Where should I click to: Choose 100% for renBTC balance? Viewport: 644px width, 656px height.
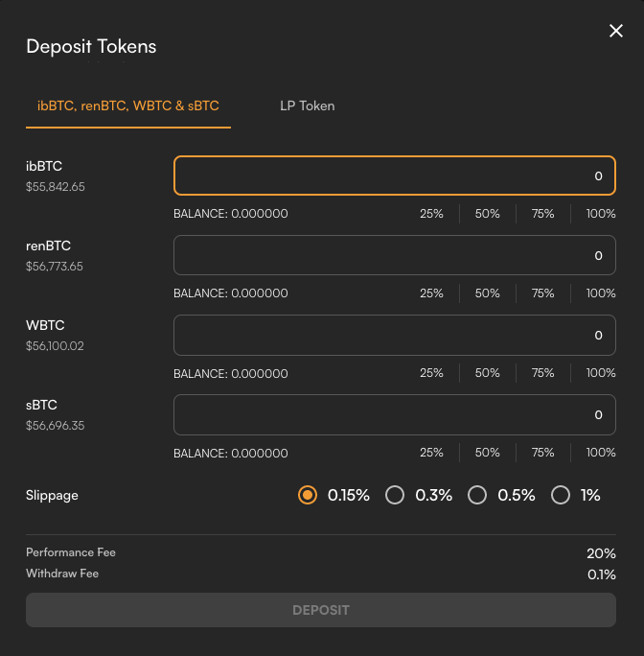(x=601, y=293)
